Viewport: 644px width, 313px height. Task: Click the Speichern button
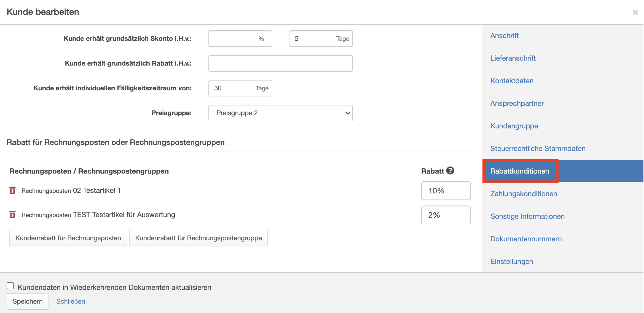coord(28,301)
